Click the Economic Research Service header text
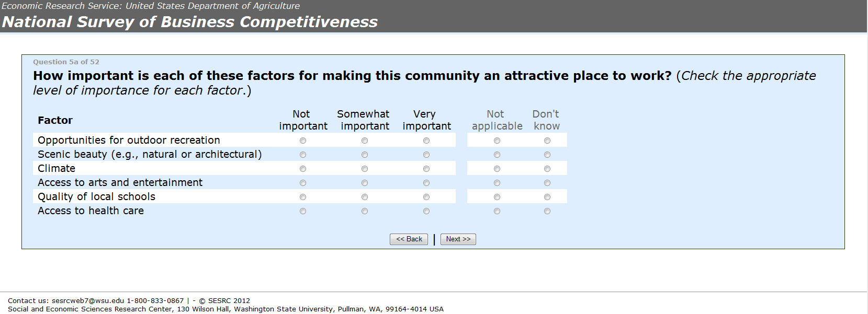 [x=151, y=6]
